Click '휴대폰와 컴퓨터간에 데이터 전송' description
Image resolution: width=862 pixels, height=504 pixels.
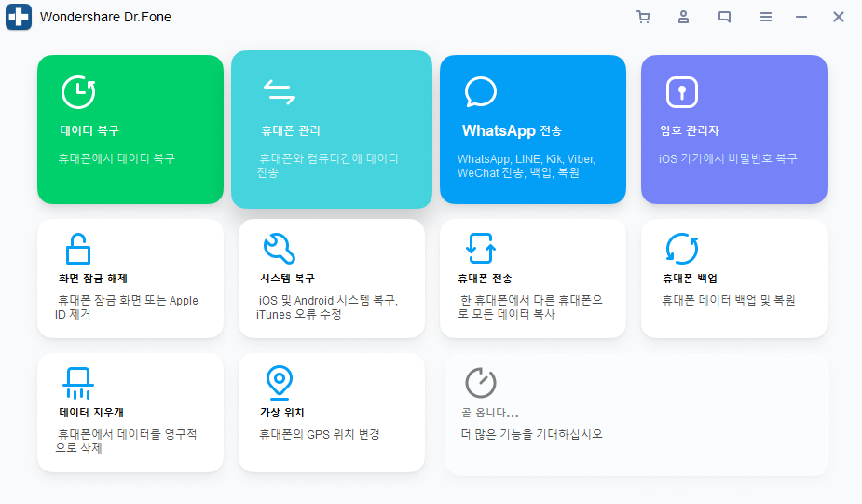(327, 166)
